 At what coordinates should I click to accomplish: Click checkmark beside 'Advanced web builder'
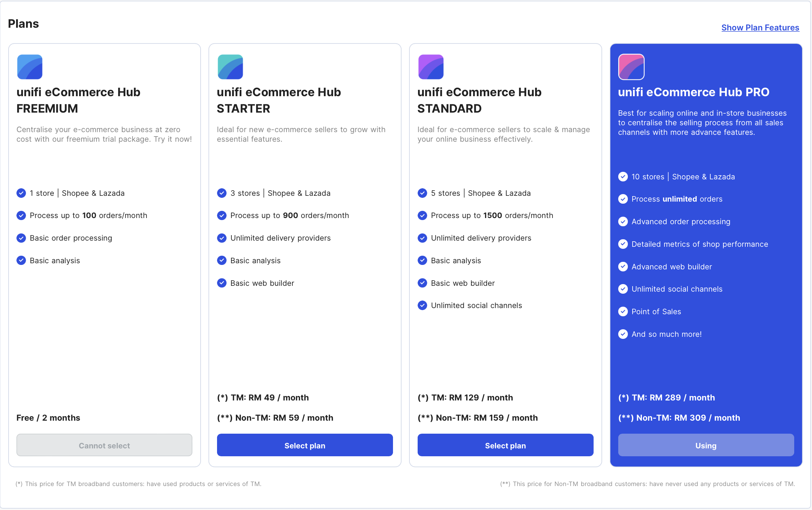623,267
